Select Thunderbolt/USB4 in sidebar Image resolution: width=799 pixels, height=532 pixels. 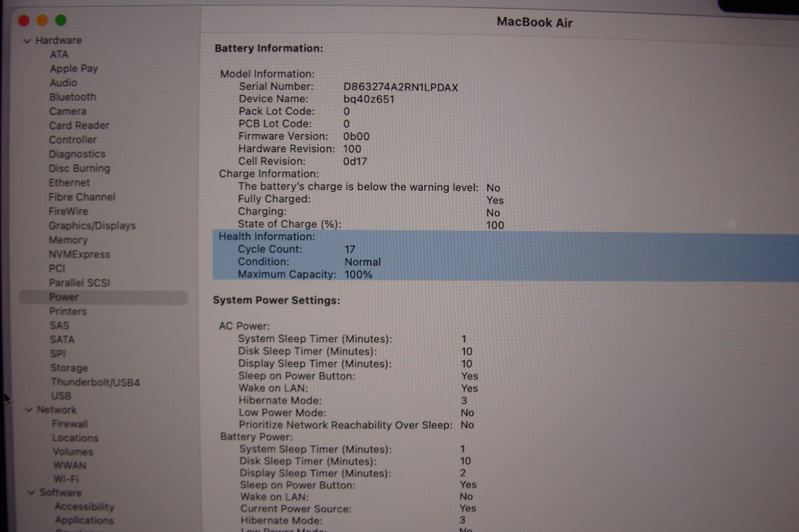95,382
